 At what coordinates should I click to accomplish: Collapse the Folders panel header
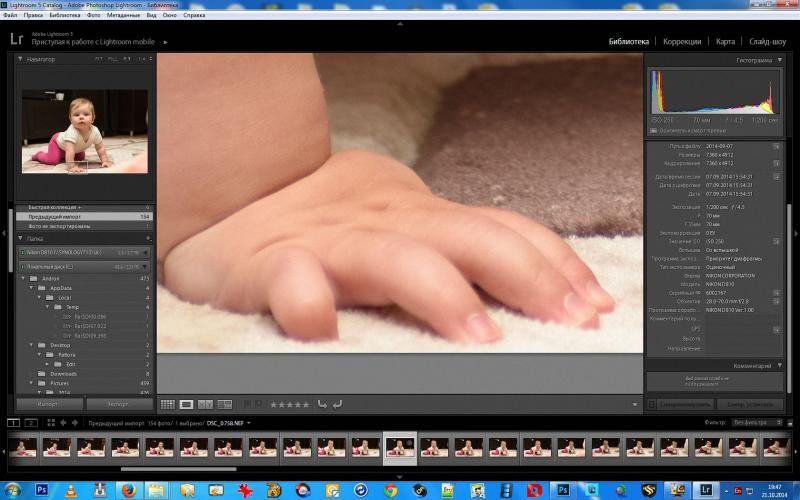pos(20,238)
